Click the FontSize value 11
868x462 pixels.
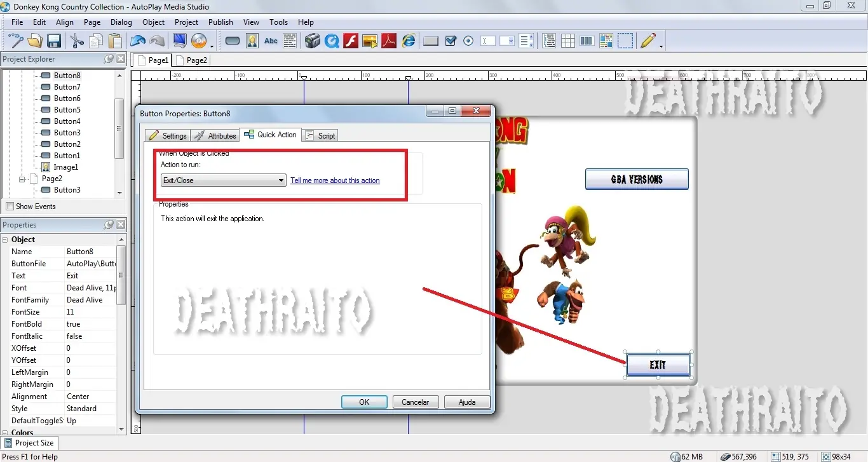[x=90, y=312]
